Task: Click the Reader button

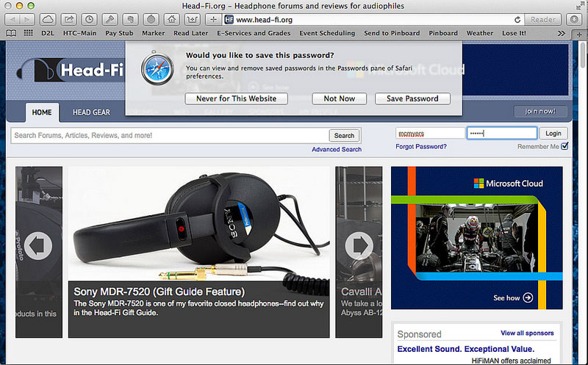Action: (x=542, y=20)
